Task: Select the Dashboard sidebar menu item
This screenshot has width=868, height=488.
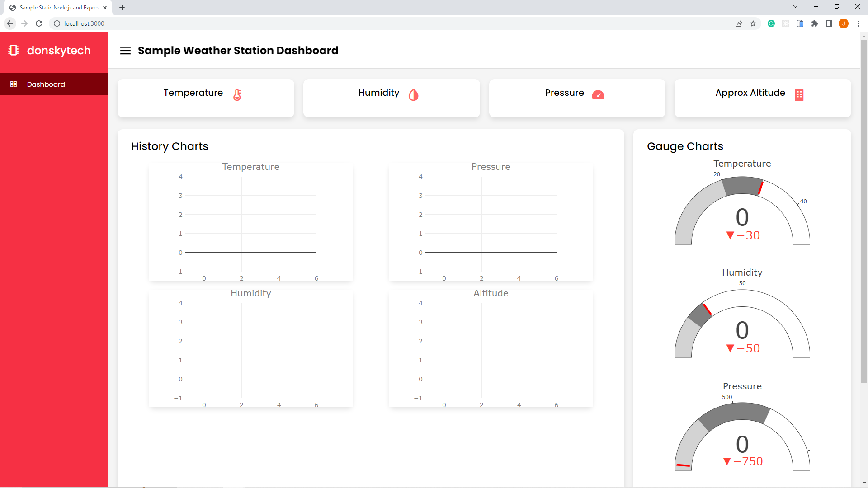Action: click(54, 84)
